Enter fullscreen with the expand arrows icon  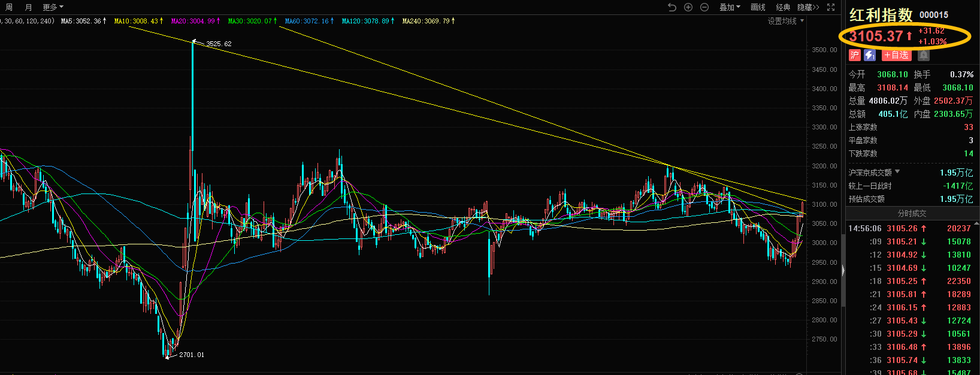[831, 7]
